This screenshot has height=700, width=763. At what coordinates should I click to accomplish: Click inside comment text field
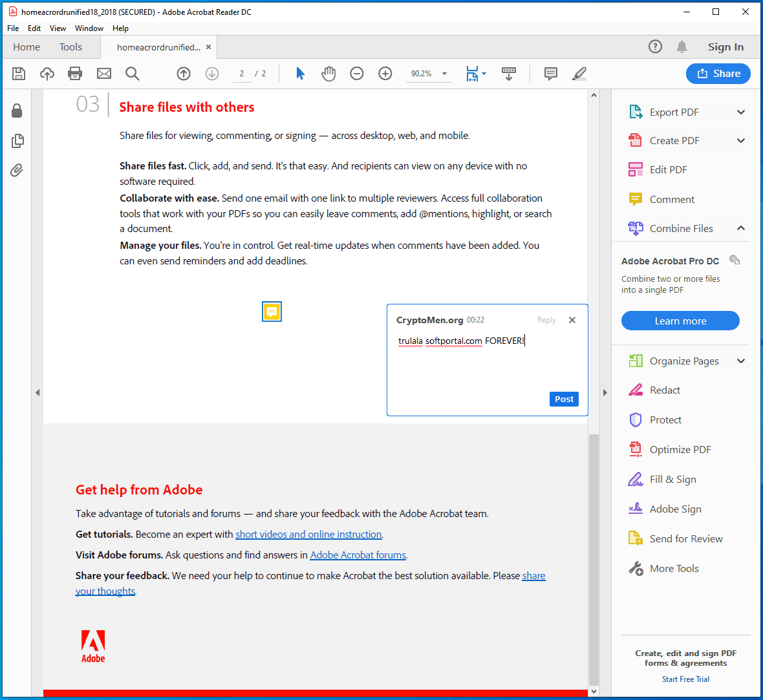click(487, 360)
